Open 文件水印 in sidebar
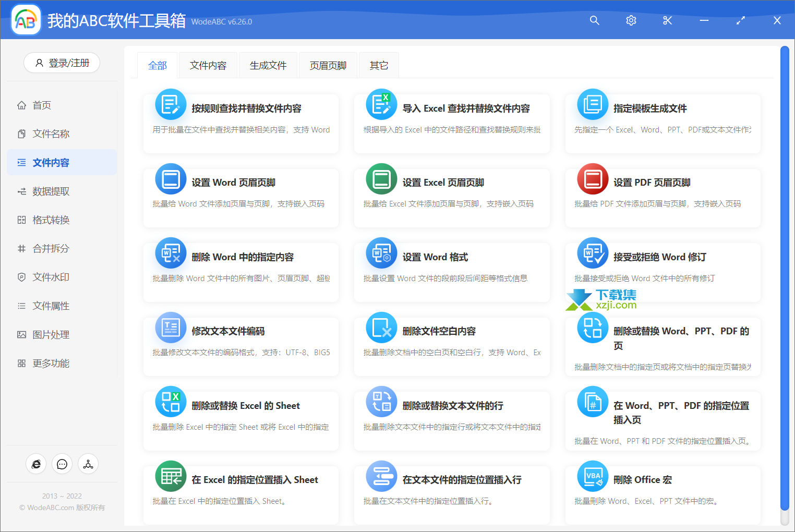Viewport: 795px width, 532px height. point(62,277)
